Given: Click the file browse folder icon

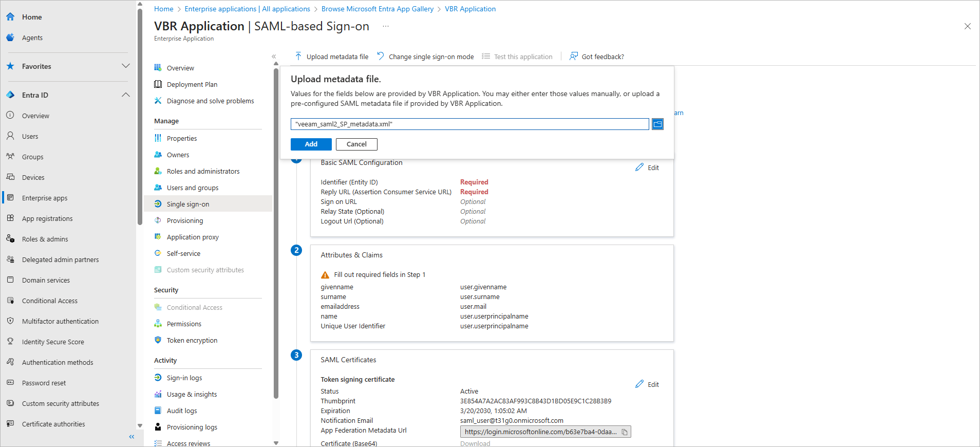Looking at the screenshot, I should 657,124.
